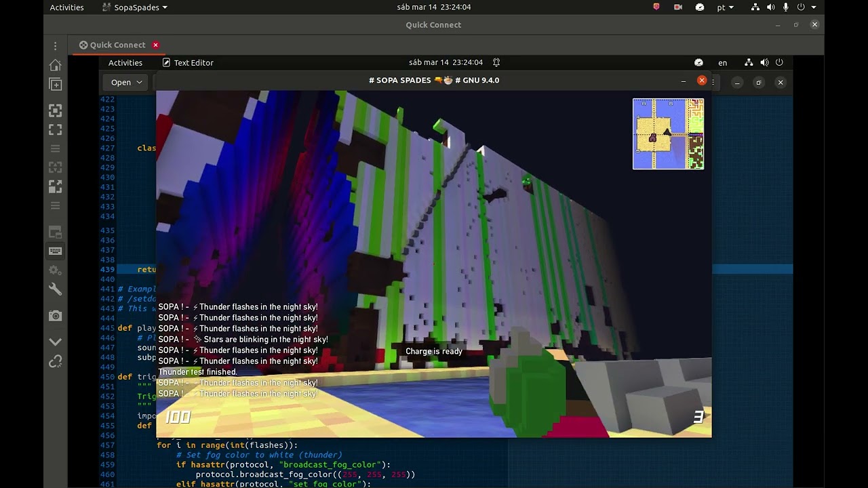Expand the Open dropdown in Text Editor
868x488 pixels.
pos(127,82)
